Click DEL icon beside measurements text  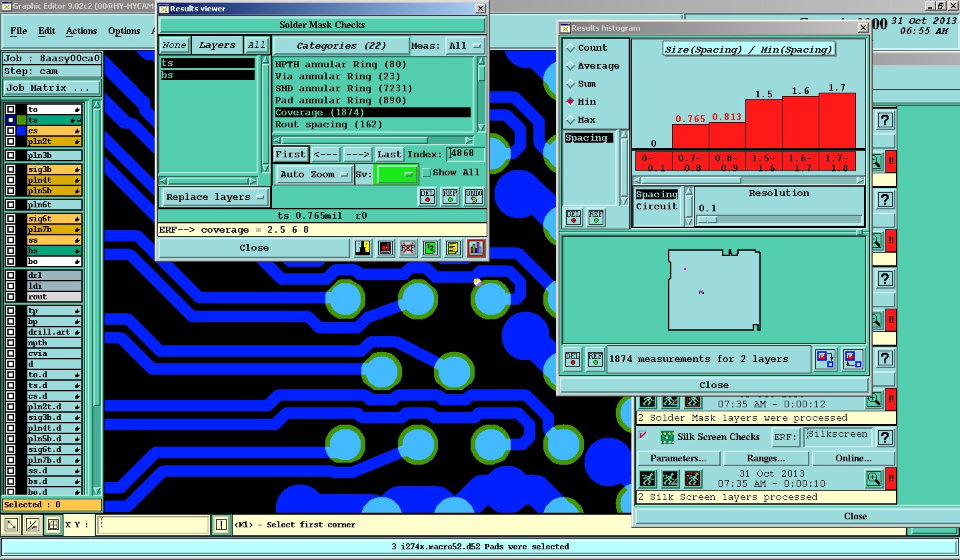pyautogui.click(x=573, y=359)
